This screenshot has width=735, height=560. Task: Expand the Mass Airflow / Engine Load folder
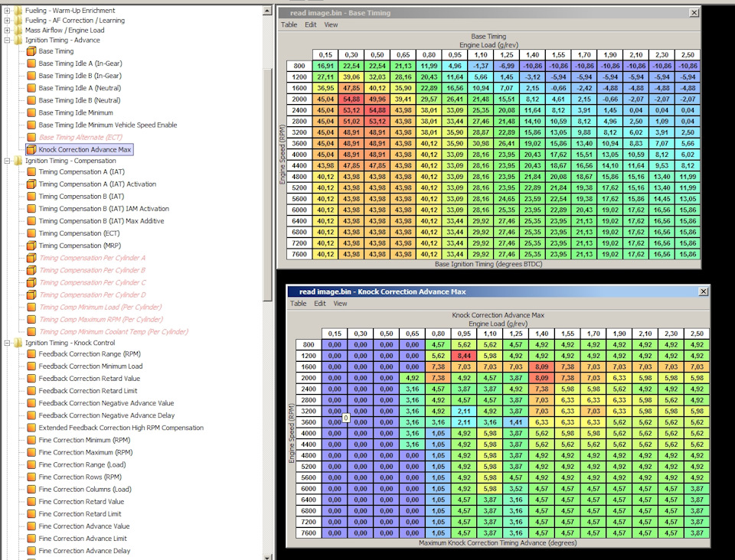7,31
